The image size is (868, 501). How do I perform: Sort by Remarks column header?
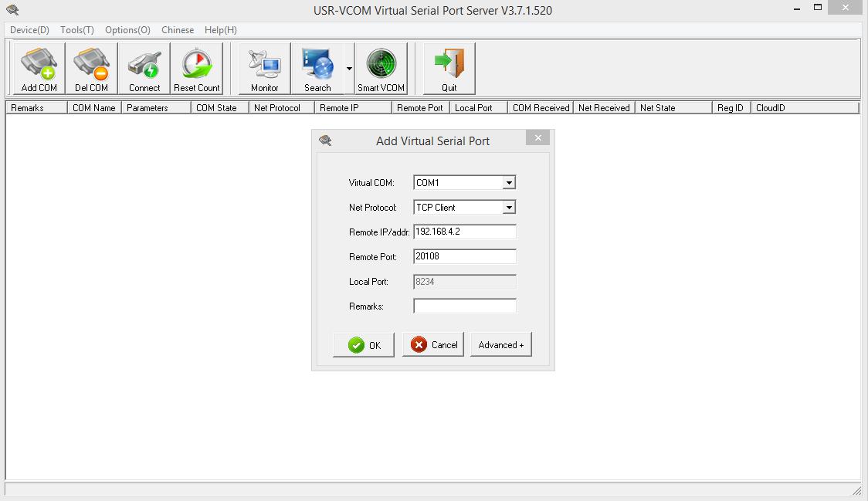coord(36,108)
